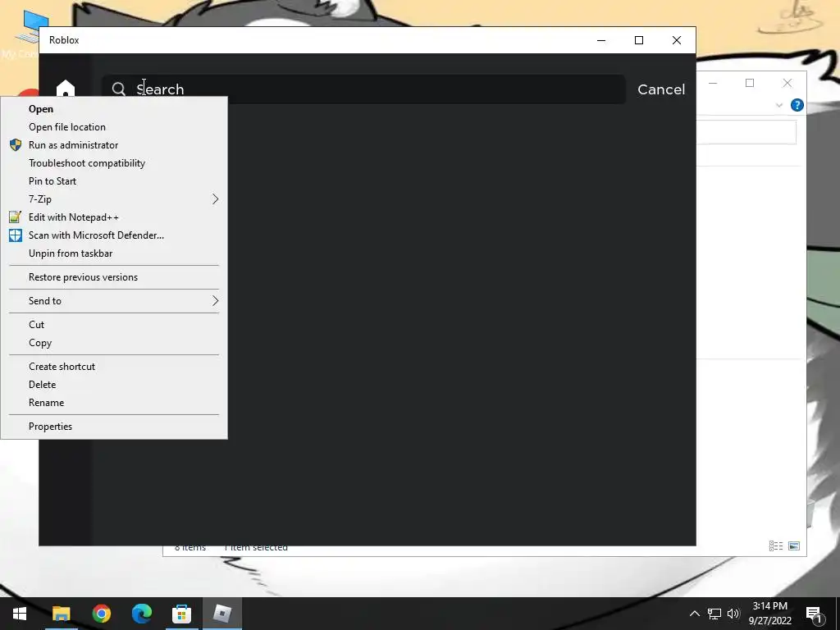Image resolution: width=840 pixels, height=630 pixels.
Task: Choose Scan with Microsoft Defender
Action: 114,235
